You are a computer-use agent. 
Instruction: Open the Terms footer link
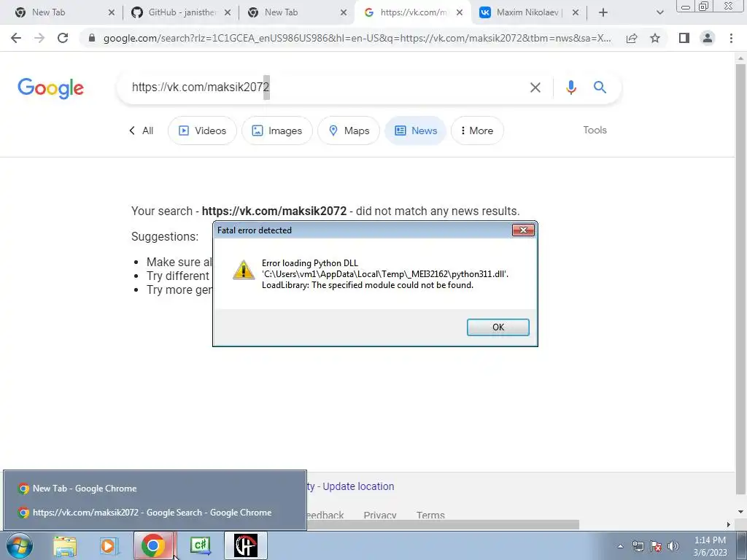click(430, 516)
